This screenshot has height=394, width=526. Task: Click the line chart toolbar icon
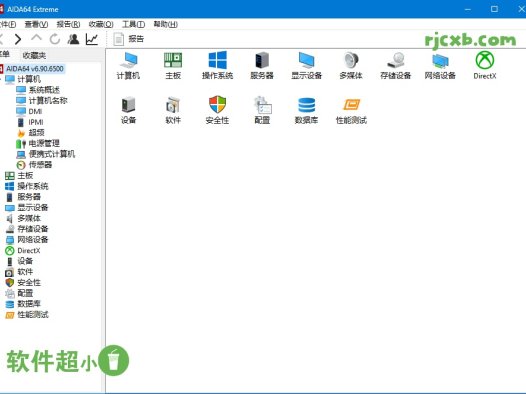pos(92,39)
